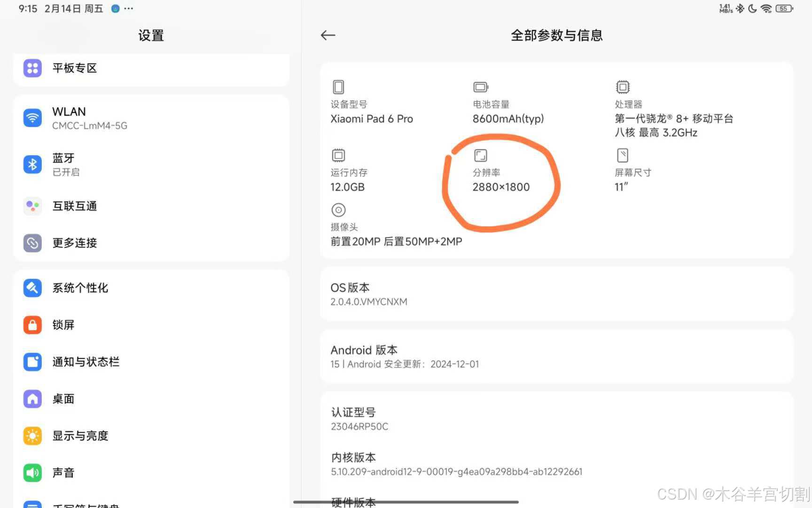
Task: Open the 蓝牙 settings entry
Action: click(151, 164)
